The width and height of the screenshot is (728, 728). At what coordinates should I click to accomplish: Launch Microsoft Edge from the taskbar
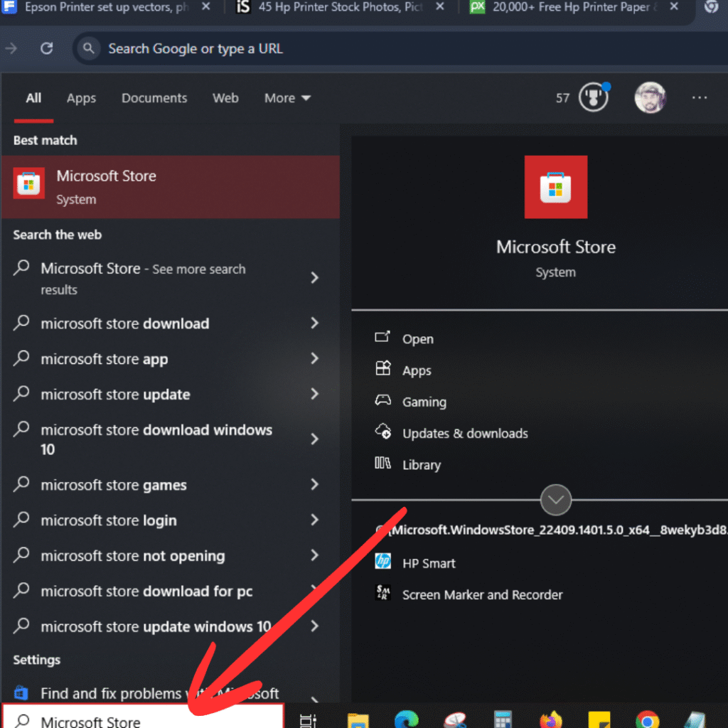(x=406, y=719)
